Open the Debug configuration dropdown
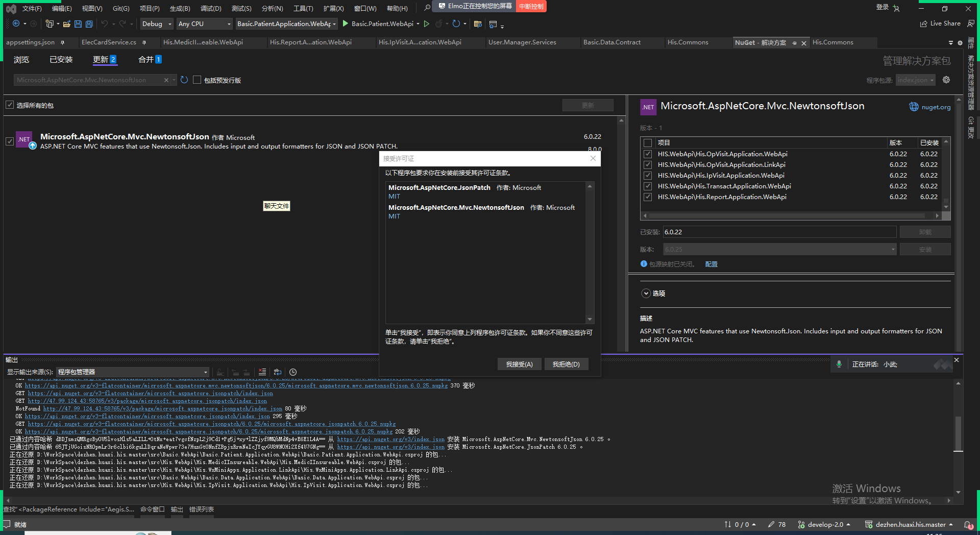 [x=157, y=23]
